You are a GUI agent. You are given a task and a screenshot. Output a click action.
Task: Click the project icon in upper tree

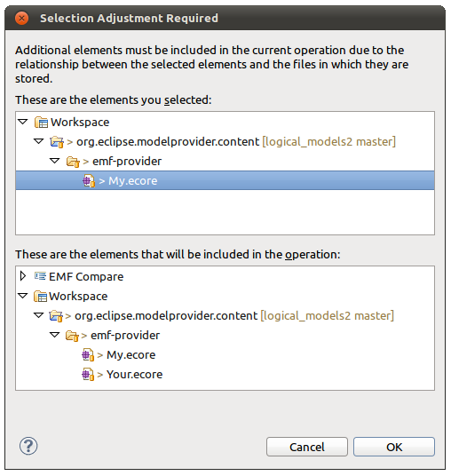(57, 142)
